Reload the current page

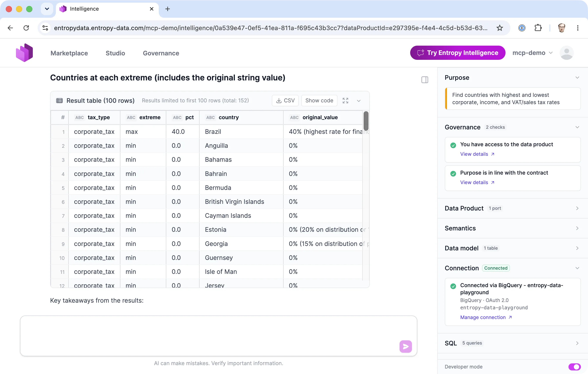[x=26, y=28]
